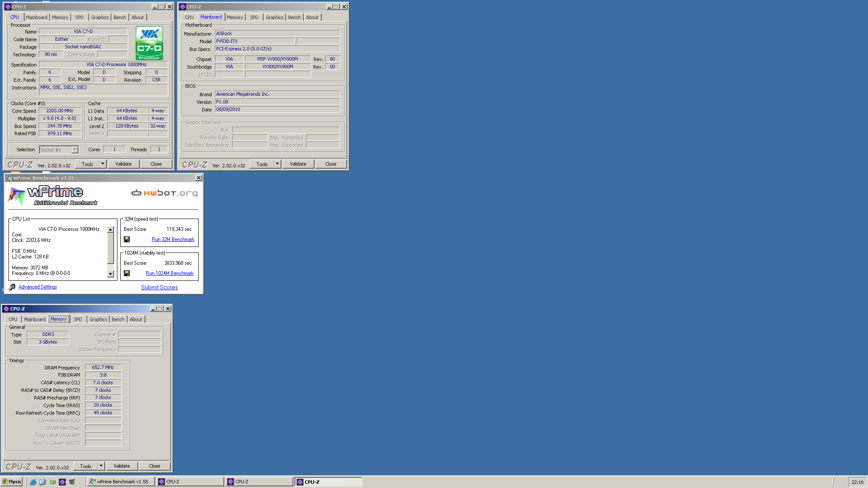The image size is (868, 488).
Task: Click the Multiplier value x 9.0 (4.0 - 9.0)
Action: point(60,118)
